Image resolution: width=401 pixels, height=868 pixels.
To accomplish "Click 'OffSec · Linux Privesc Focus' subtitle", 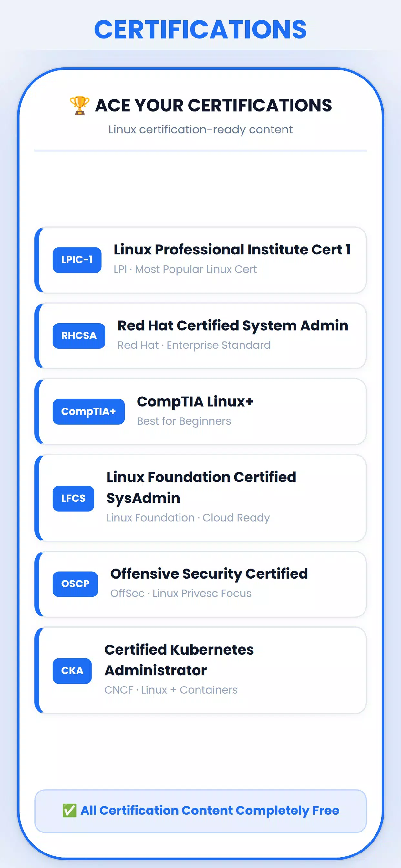I will point(181,593).
